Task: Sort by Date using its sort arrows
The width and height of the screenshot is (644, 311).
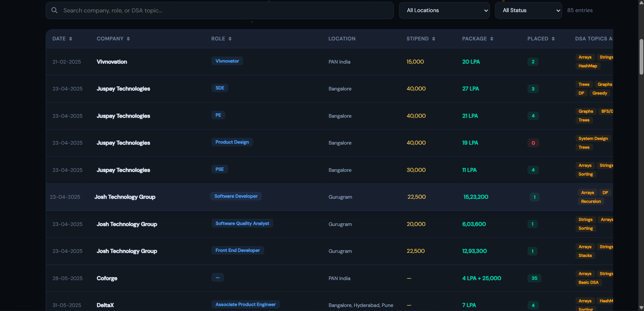Action: [x=71, y=39]
